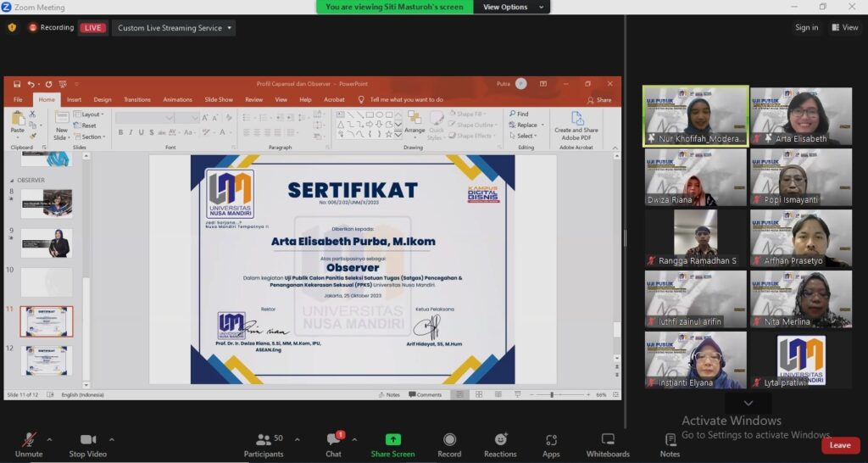This screenshot has width=868, height=463.
Task: Switch to the Slide Show tab
Action: (x=219, y=100)
